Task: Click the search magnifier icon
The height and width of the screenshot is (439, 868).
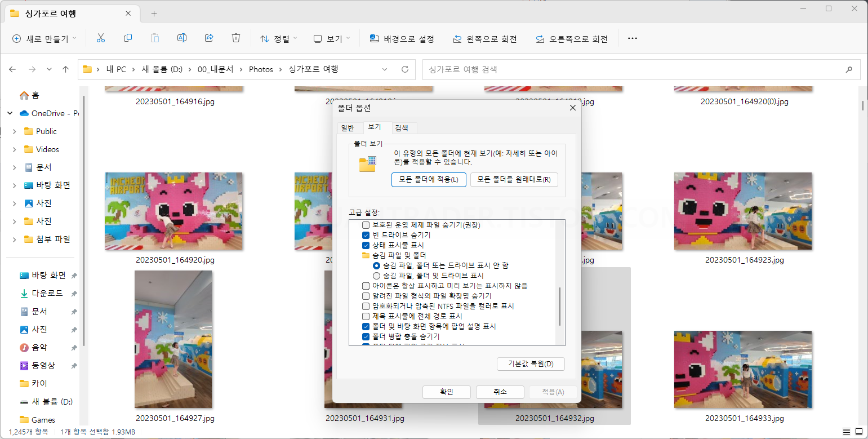Action: pyautogui.click(x=849, y=69)
